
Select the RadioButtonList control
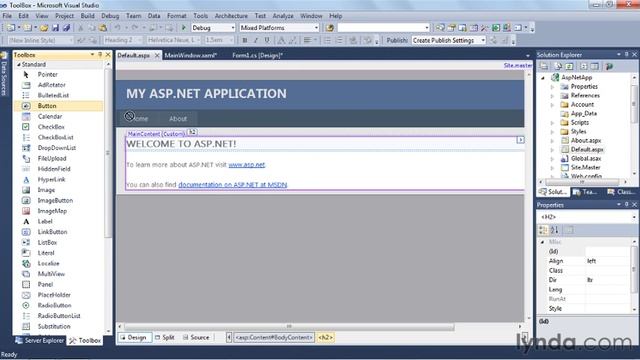point(59,316)
